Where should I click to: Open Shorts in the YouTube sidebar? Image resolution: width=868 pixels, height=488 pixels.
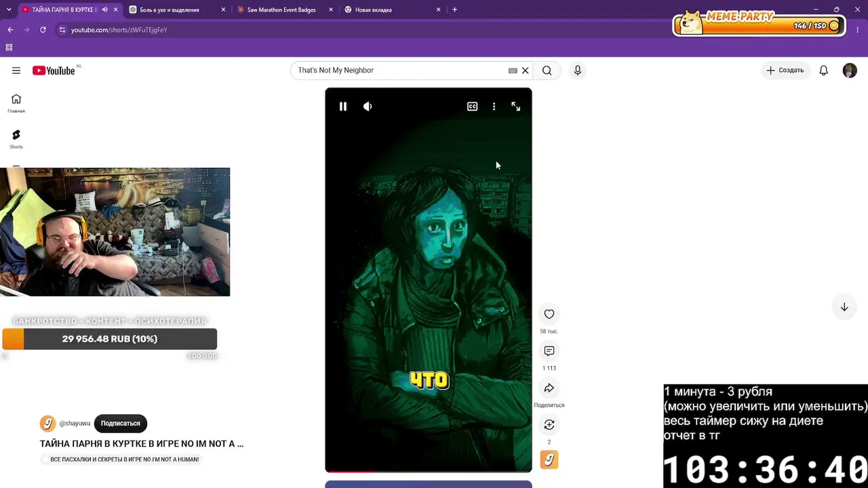[16, 139]
